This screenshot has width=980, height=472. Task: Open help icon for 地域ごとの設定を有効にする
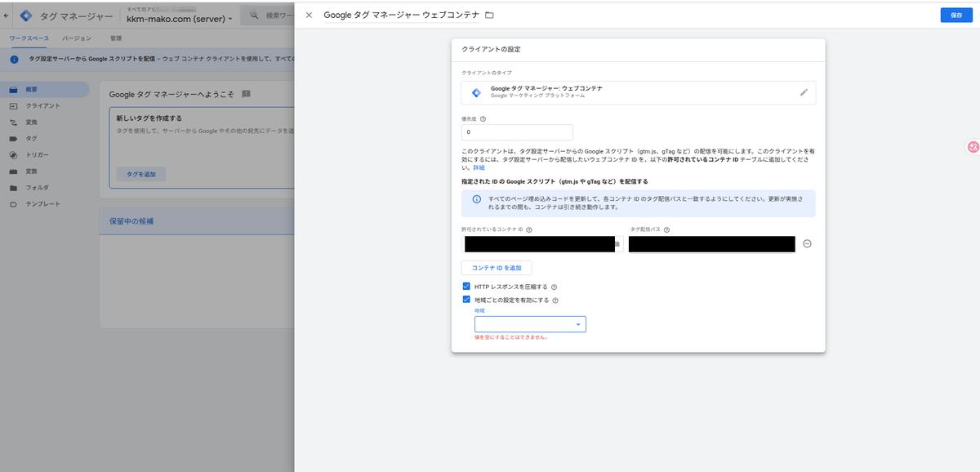coord(555,301)
